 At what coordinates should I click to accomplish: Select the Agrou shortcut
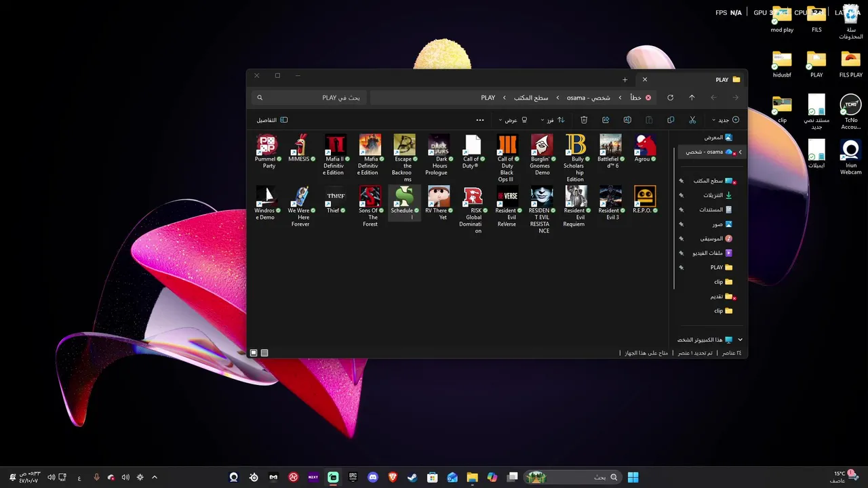click(x=645, y=148)
